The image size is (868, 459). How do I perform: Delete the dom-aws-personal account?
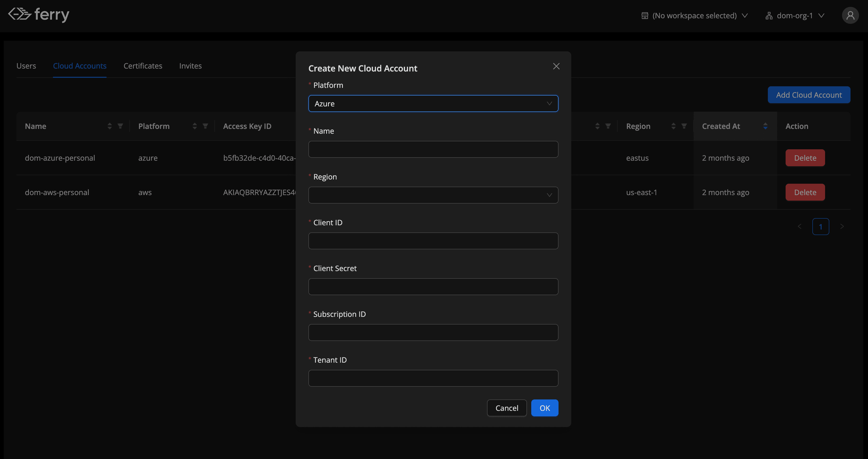point(805,192)
